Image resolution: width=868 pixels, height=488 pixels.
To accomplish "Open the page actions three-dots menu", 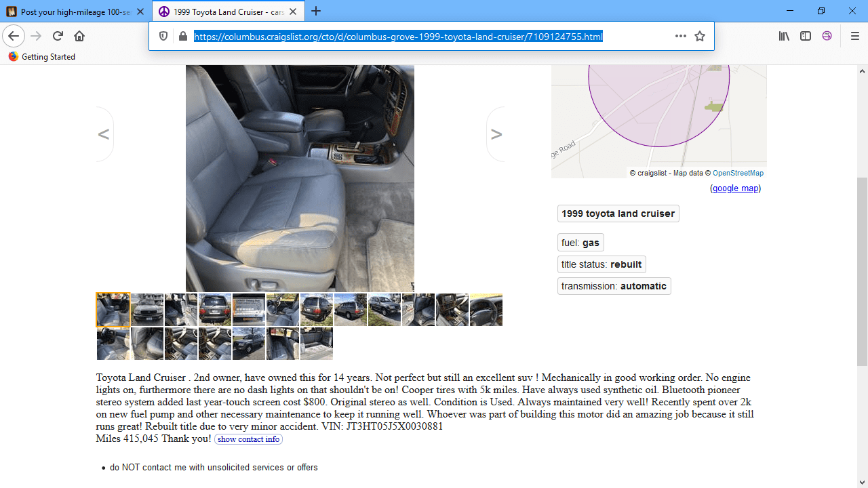I will point(681,36).
